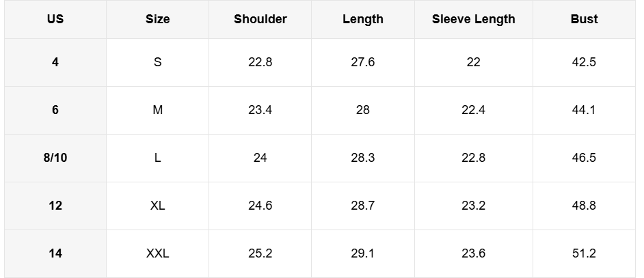Select the Size column header
Viewport: 644px width, 278px height.
click(x=157, y=19)
